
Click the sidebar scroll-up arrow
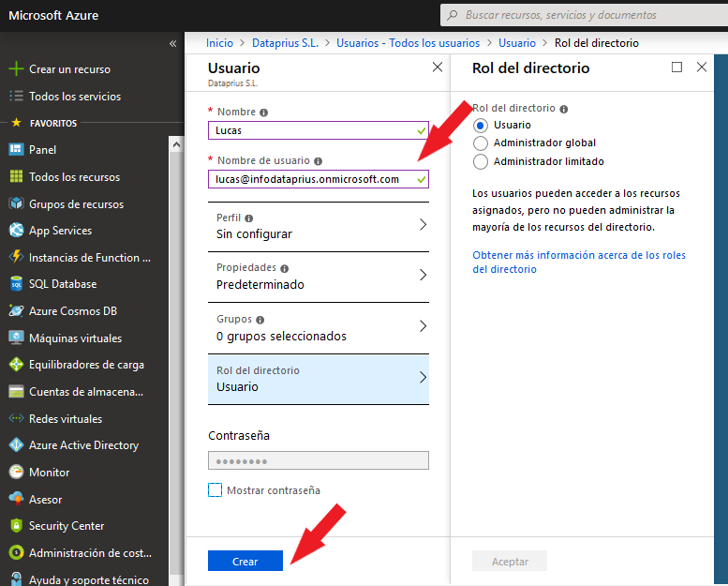pos(176,144)
